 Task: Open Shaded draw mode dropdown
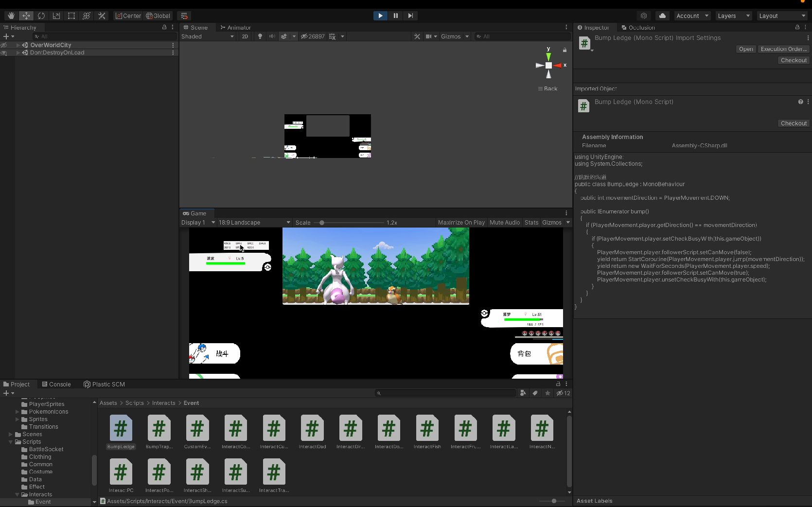pyautogui.click(x=208, y=36)
